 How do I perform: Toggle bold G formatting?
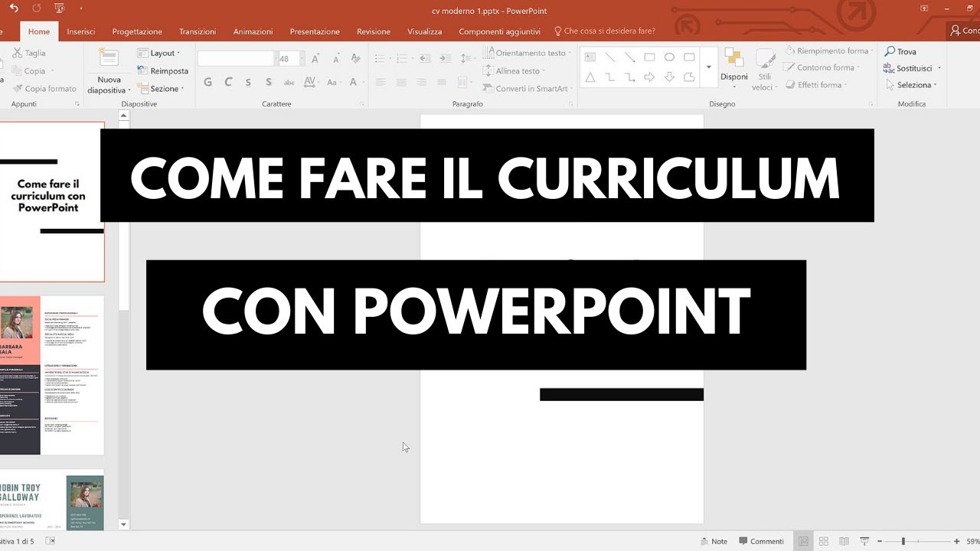[x=207, y=82]
